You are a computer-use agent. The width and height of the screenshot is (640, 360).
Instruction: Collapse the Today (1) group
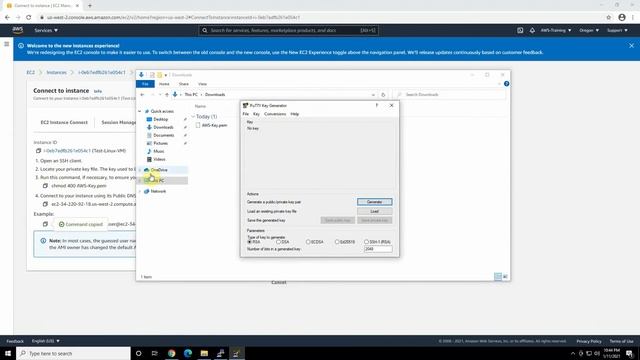[x=193, y=116]
